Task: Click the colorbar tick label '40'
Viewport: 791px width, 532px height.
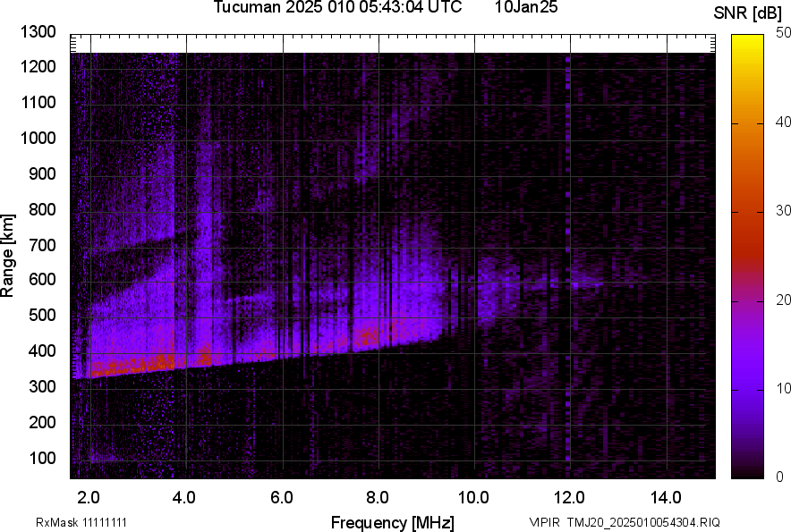Action: pos(784,122)
